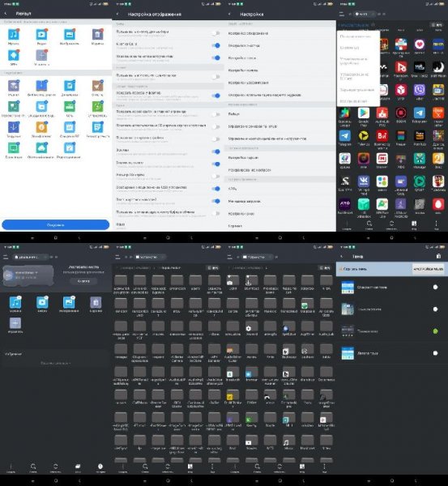Open Google Play in the apps grid

click(x=364, y=113)
